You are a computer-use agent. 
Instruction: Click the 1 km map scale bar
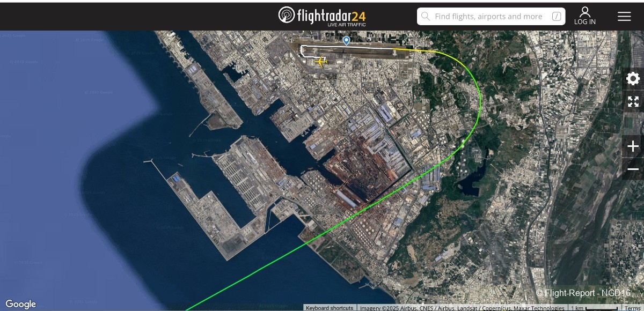pyautogui.click(x=593, y=308)
